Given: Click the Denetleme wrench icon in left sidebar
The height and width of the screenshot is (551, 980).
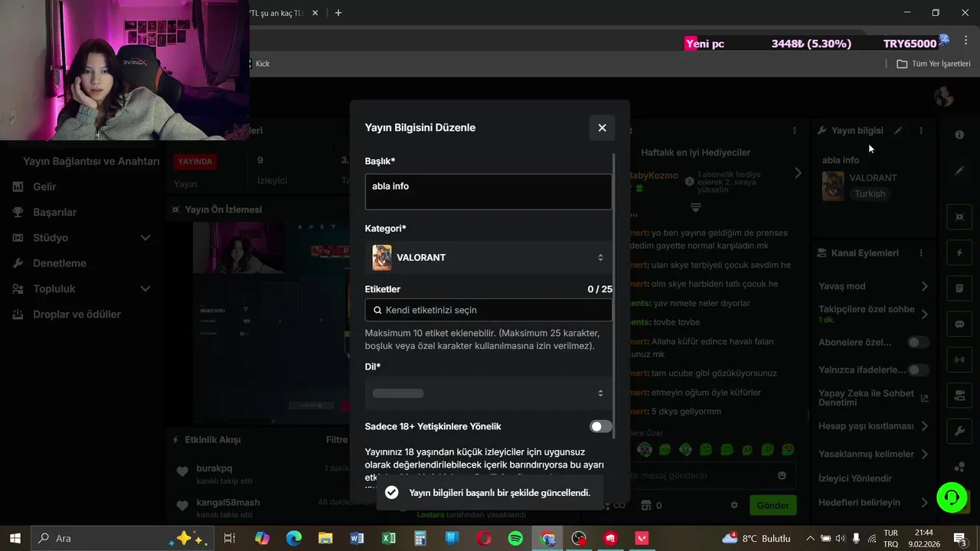Looking at the screenshot, I should tap(18, 263).
